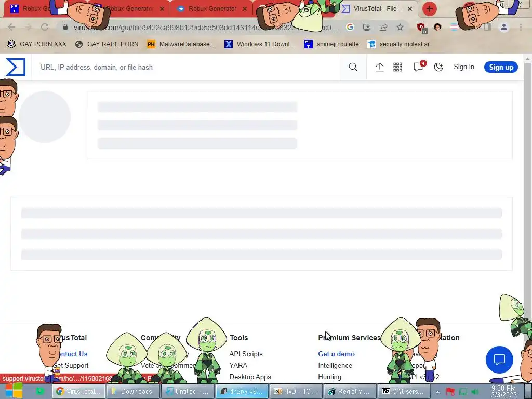Image resolution: width=532 pixels, height=399 pixels.
Task: Click the Sign in link
Action: coord(464,67)
